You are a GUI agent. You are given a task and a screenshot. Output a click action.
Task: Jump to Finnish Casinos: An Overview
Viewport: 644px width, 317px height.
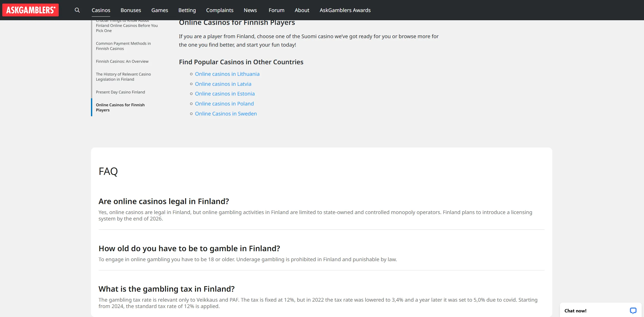pyautogui.click(x=122, y=61)
